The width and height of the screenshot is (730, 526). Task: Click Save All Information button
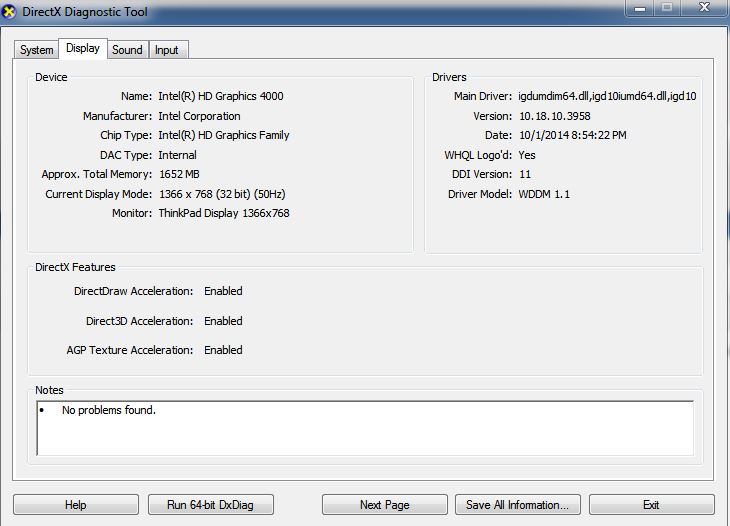point(517,505)
